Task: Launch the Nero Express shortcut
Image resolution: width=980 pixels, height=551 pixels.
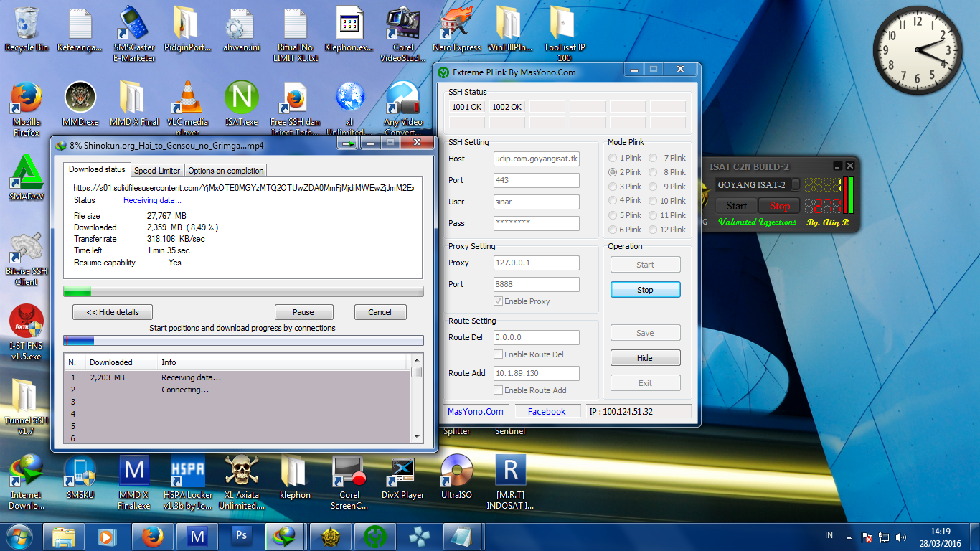Action: (457, 29)
